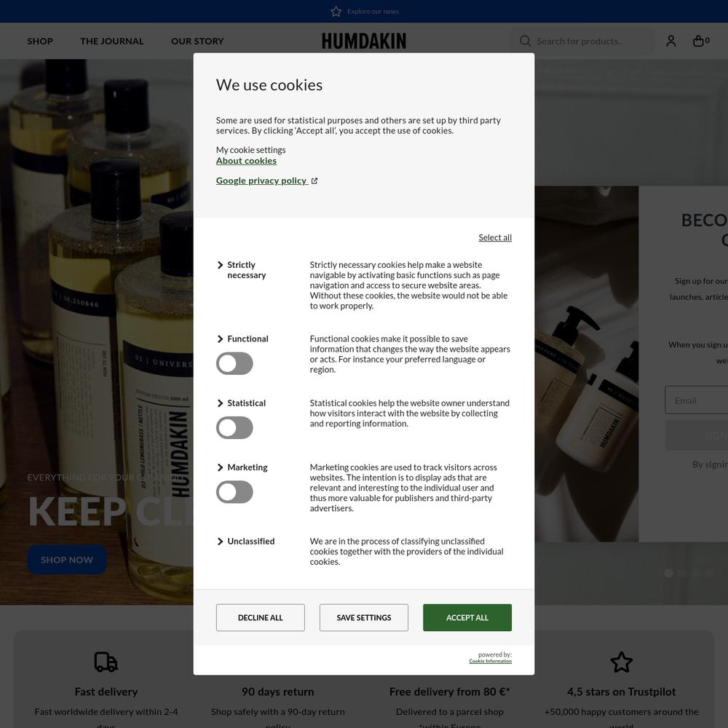Click the 'Fast delivery' heading

tap(106, 692)
